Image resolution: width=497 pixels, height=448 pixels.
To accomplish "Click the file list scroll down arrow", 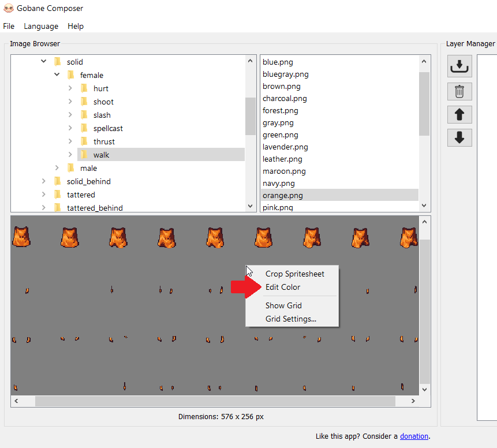I will pyautogui.click(x=425, y=206).
